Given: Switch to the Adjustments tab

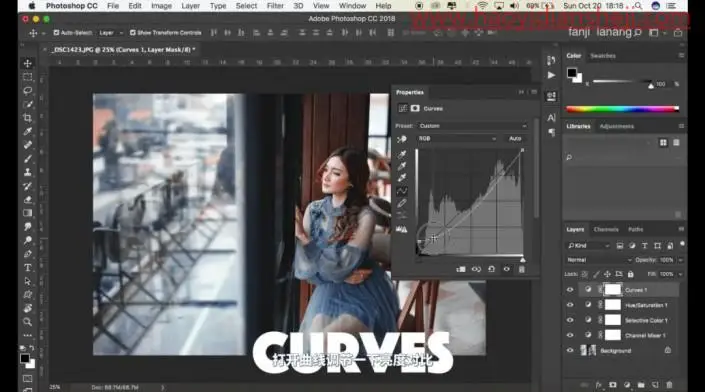Looking at the screenshot, I should pos(616,126).
